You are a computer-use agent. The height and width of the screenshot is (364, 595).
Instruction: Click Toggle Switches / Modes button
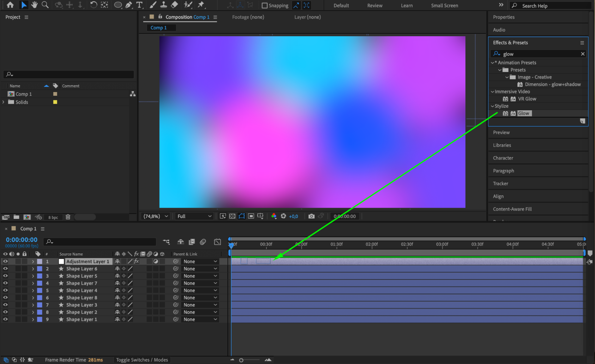pyautogui.click(x=142, y=360)
